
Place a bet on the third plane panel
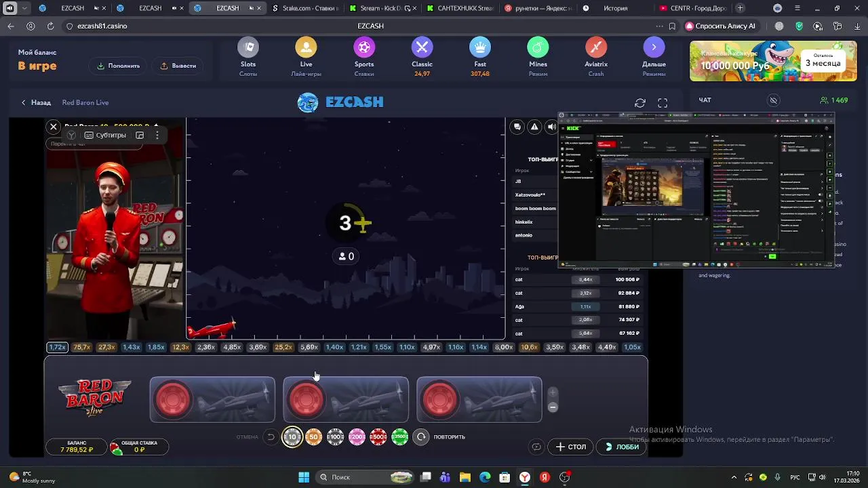[x=479, y=400]
